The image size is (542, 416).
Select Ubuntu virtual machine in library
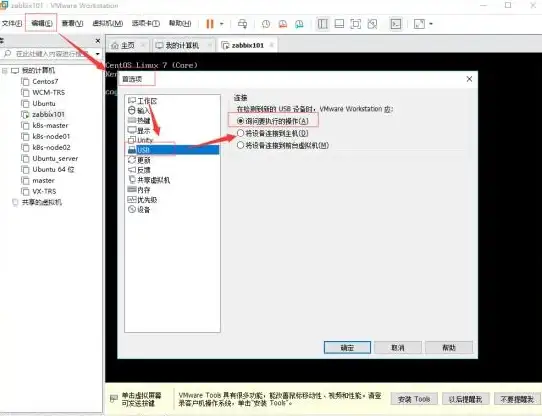pos(44,103)
